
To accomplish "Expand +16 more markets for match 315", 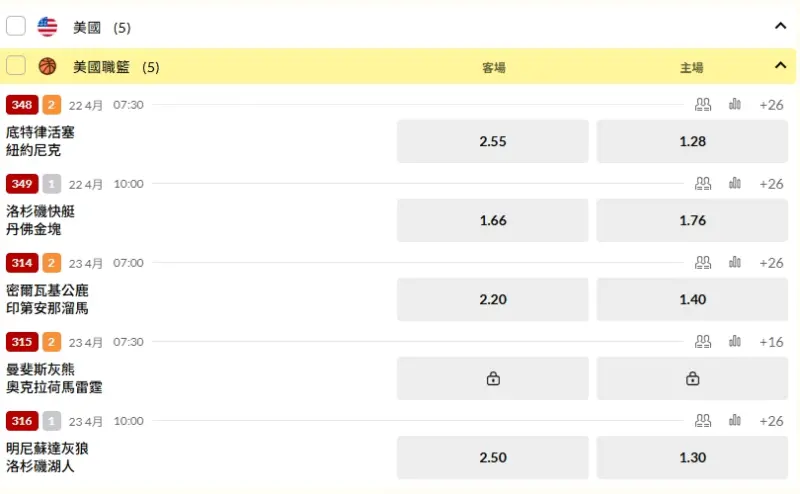I will pyautogui.click(x=771, y=342).
